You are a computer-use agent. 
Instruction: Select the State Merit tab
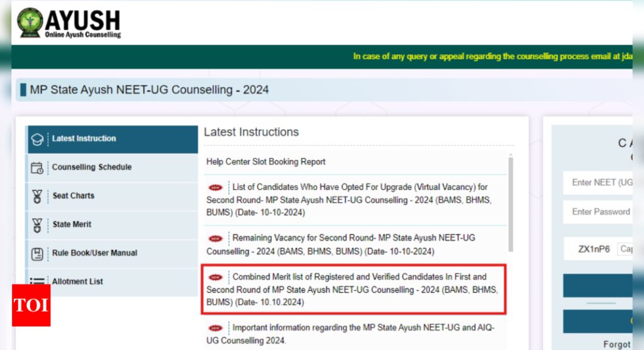(112, 225)
